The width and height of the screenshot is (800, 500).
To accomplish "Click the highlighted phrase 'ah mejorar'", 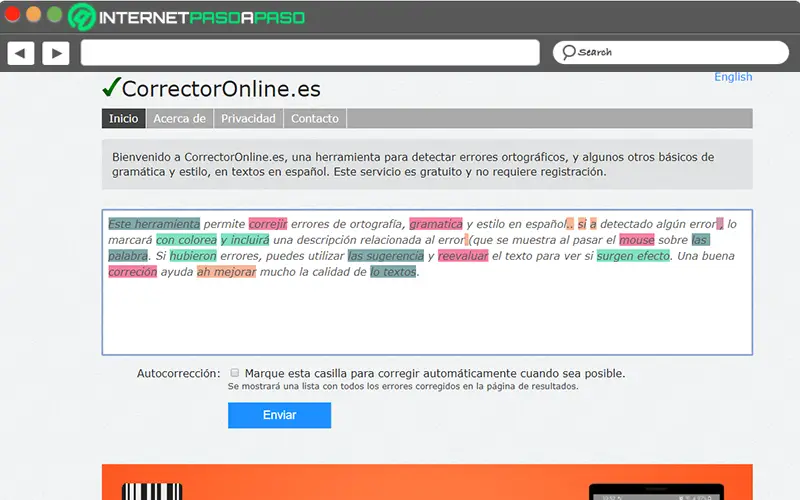I will point(227,271).
